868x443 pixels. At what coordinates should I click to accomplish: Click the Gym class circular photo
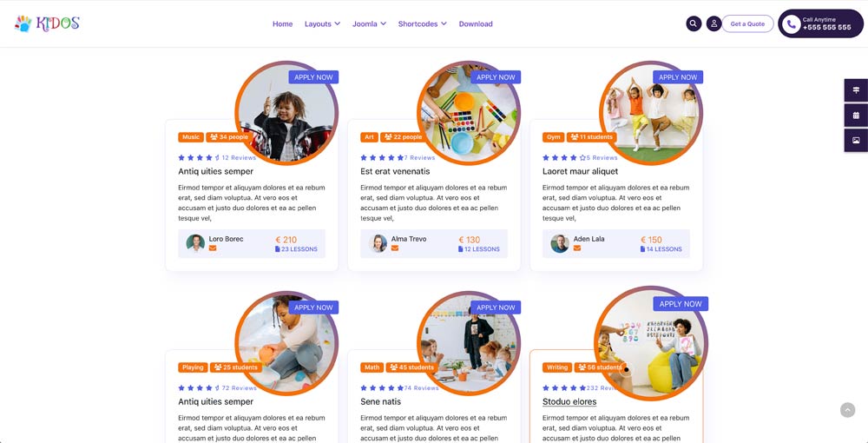[650, 112]
